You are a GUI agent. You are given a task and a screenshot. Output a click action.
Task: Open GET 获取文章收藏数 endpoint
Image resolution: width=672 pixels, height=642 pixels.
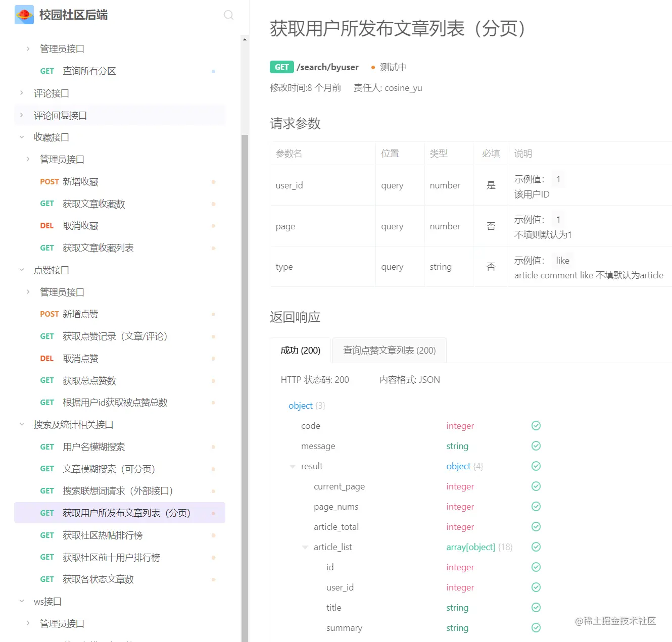tap(120, 204)
